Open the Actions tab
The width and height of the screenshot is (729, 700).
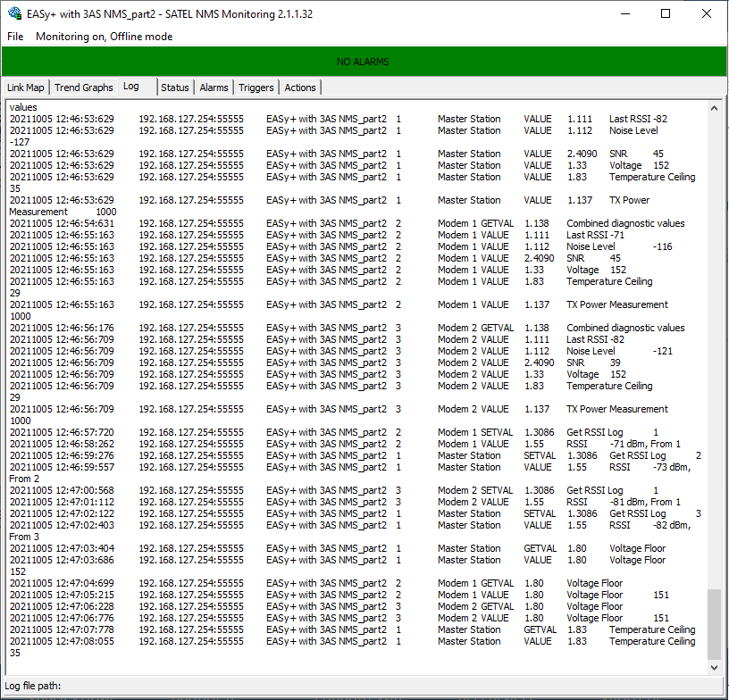pos(300,87)
